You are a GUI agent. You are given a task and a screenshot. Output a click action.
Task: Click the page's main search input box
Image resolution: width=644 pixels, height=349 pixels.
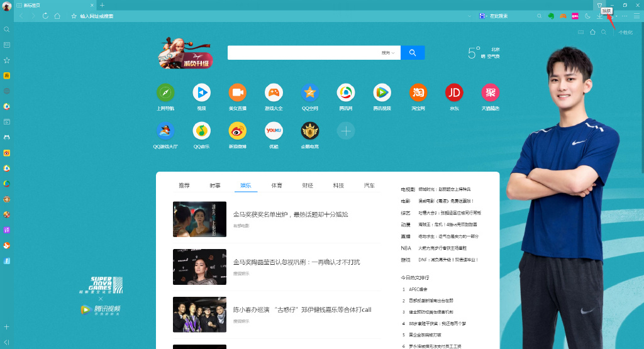coord(304,53)
